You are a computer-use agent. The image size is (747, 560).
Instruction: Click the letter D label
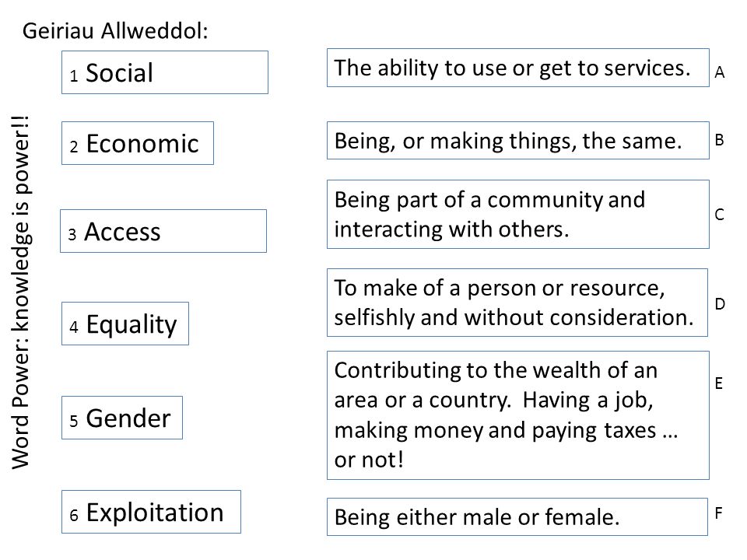point(720,304)
